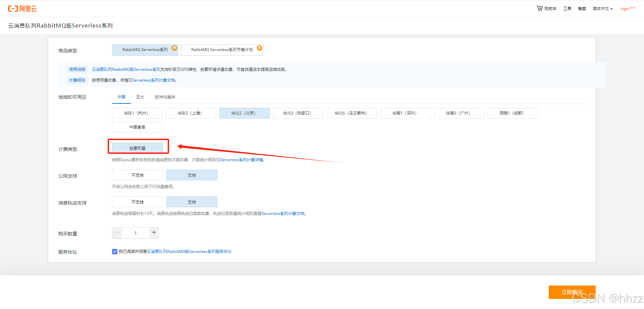Image resolution: width=644 pixels, height=309 pixels.
Task: Select 不支持 for 消息轨迹支持
Action: [138, 202]
